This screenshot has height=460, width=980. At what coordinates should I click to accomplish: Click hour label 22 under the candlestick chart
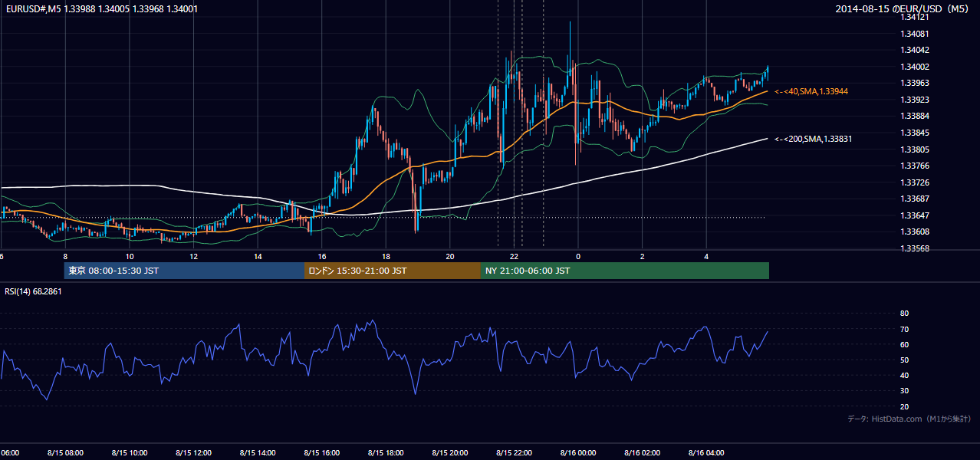tap(514, 257)
